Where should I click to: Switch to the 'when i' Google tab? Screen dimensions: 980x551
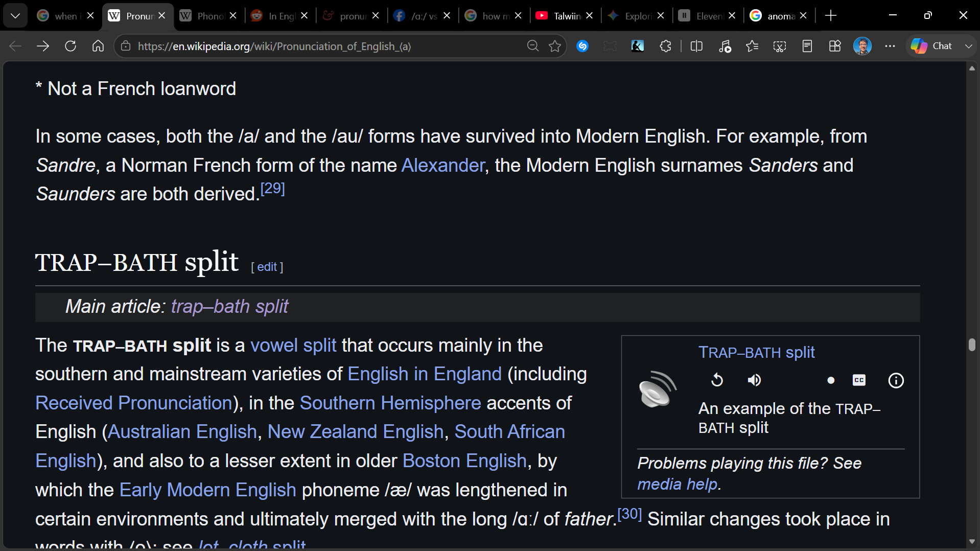[59, 16]
